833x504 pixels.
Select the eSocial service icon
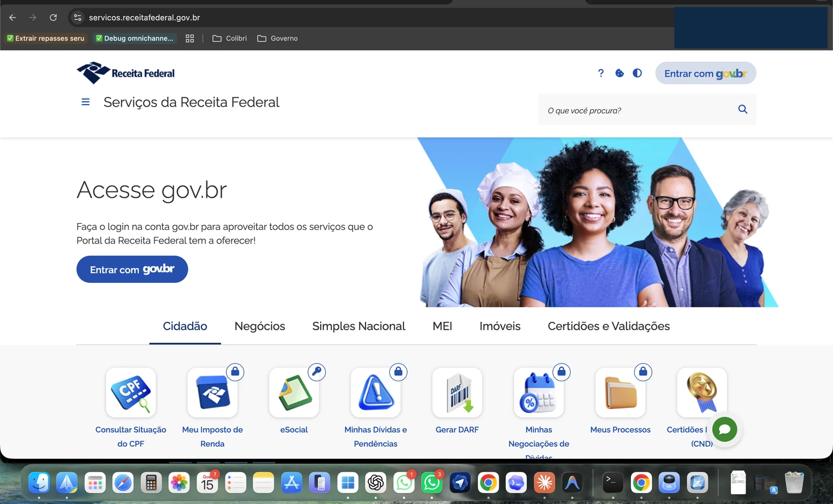294,394
